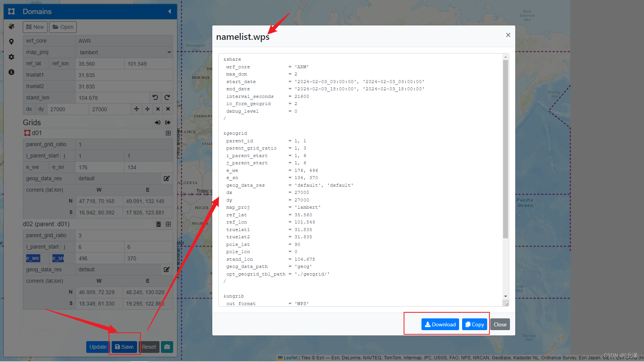Click the truelat1 field 31.835
This screenshot has height=362, width=644.
click(x=124, y=75)
